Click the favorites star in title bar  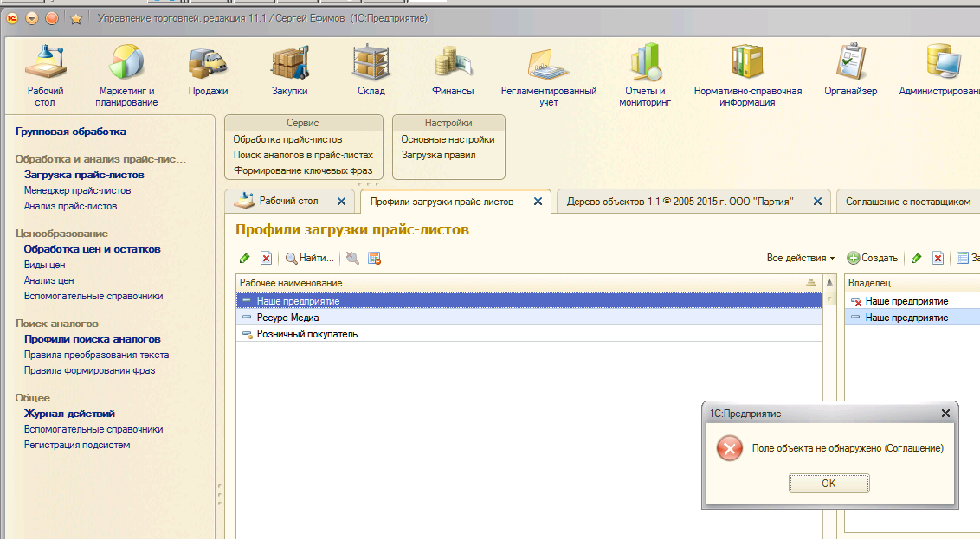click(x=75, y=18)
